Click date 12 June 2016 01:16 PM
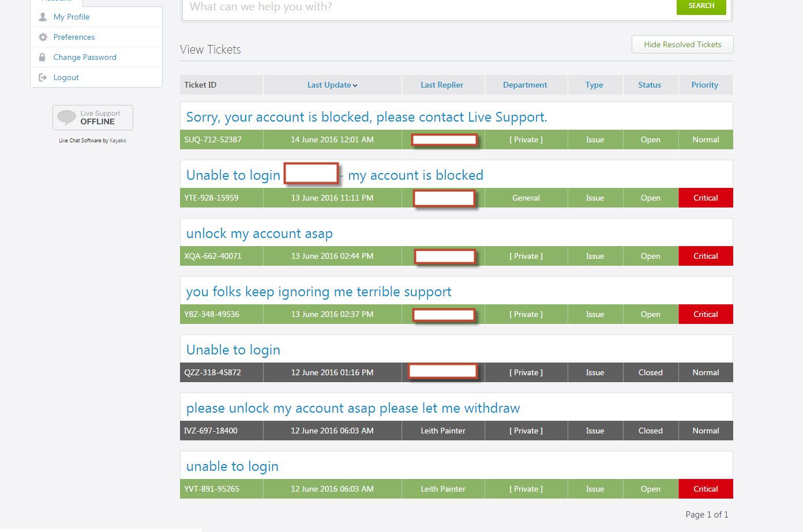The height and width of the screenshot is (532, 803). click(332, 372)
